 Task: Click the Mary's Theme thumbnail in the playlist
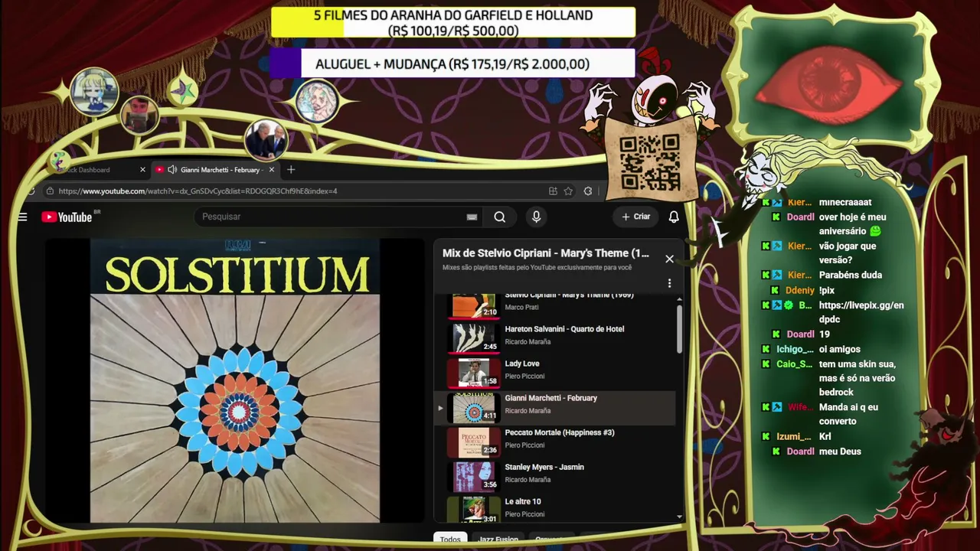(474, 306)
